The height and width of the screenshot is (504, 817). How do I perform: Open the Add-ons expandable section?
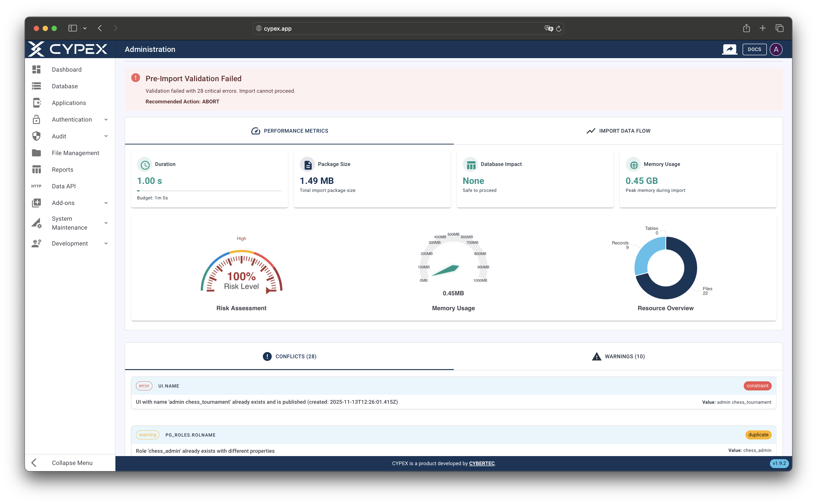pos(106,203)
